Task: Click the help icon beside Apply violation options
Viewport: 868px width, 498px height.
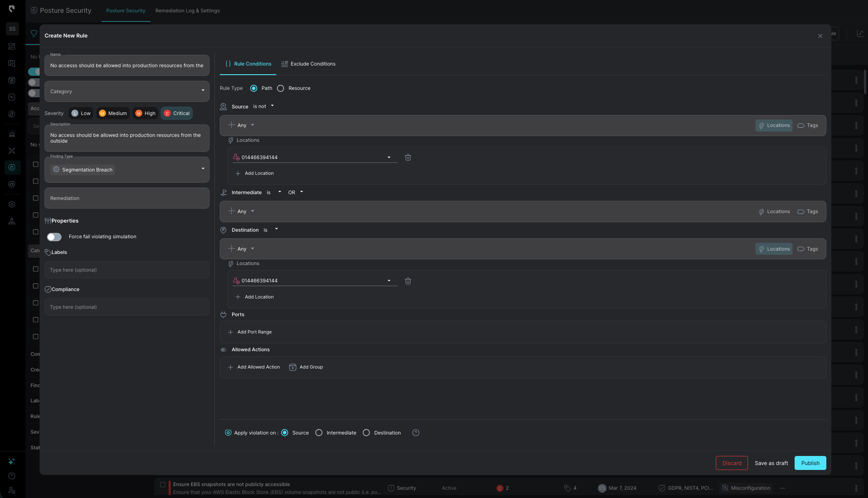Action: pos(416,433)
